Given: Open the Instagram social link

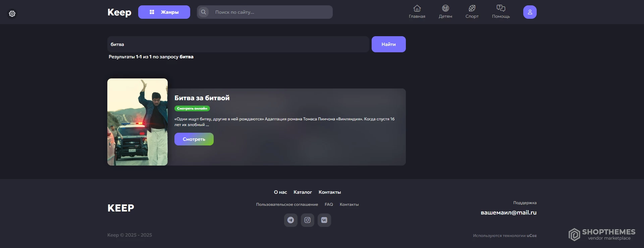Looking at the screenshot, I should pos(307,220).
